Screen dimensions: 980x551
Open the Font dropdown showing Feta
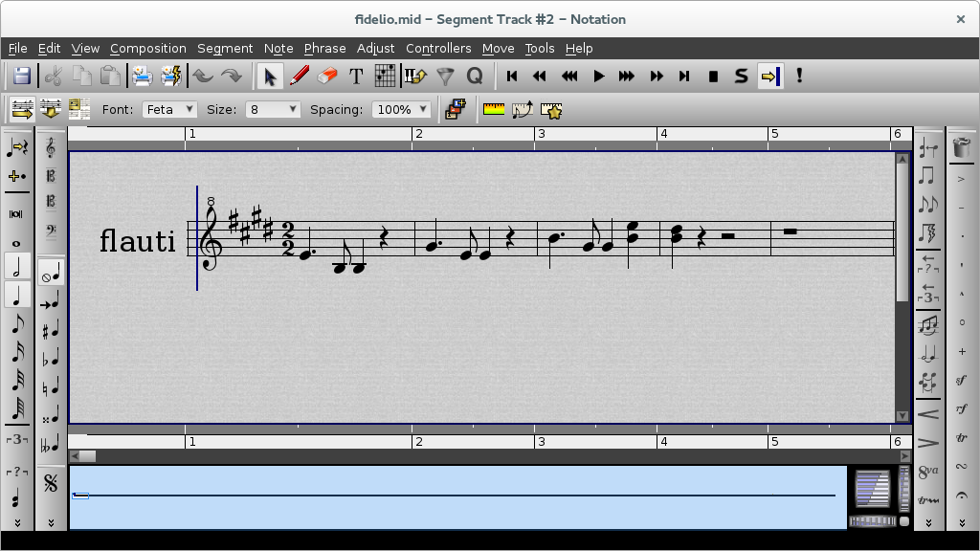[169, 109]
